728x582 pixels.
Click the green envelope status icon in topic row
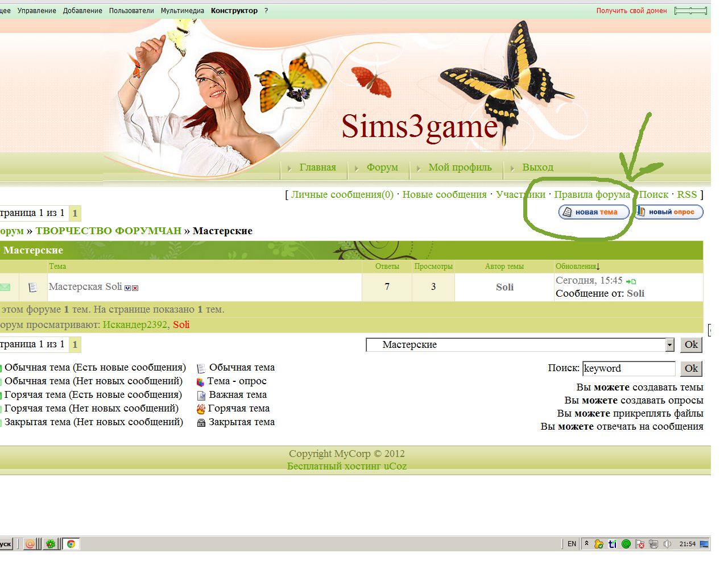pos(5,287)
